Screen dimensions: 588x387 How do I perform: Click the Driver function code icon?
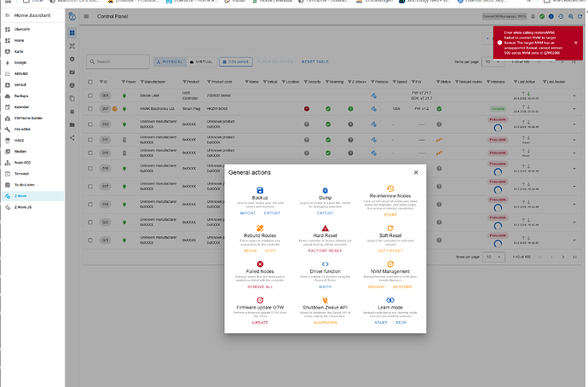point(326,264)
